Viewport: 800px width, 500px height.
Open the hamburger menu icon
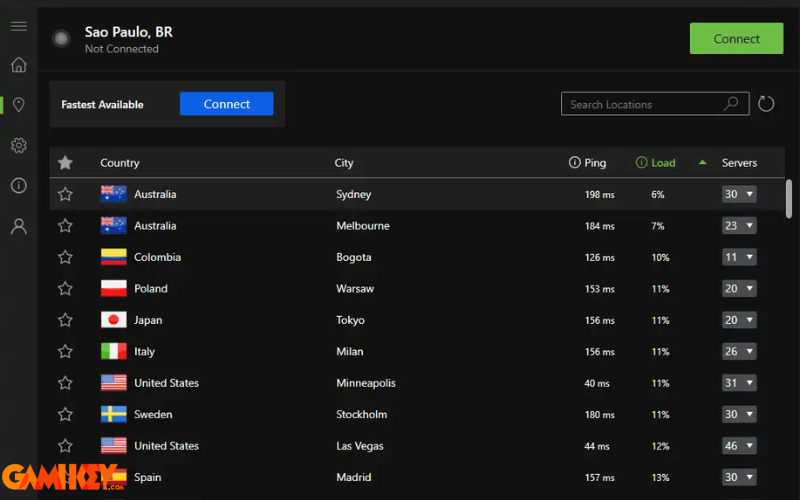click(18, 26)
